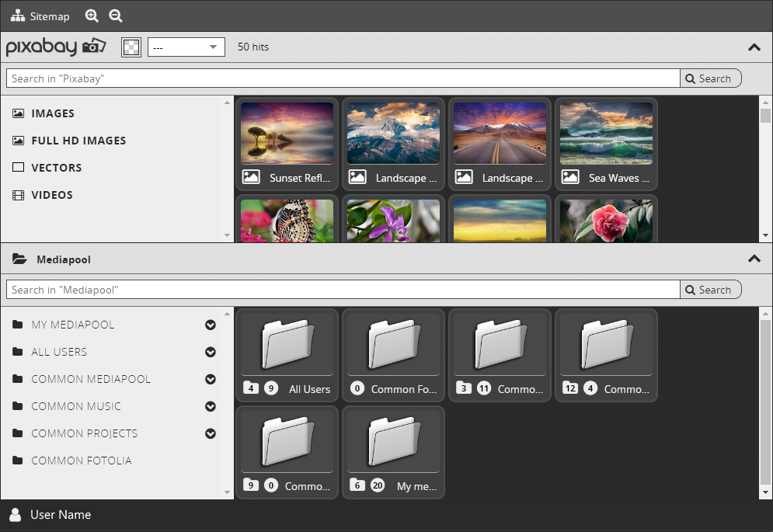Select the pink rose image thumbnail

(607, 221)
